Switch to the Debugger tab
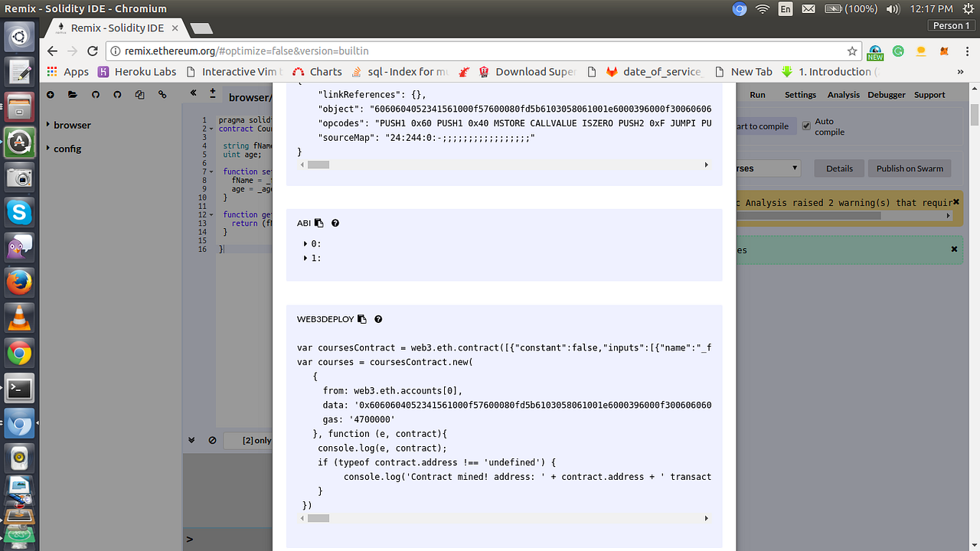The image size is (980, 551). pos(887,95)
